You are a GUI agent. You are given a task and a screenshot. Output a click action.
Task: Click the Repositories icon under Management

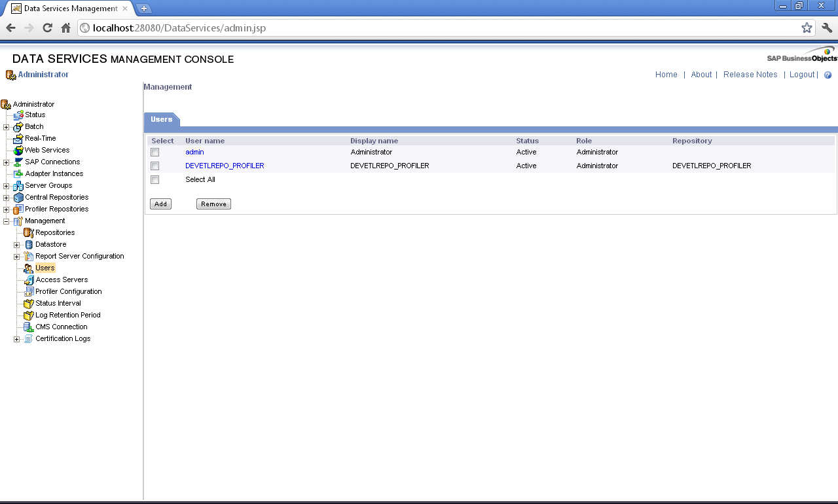tap(29, 233)
